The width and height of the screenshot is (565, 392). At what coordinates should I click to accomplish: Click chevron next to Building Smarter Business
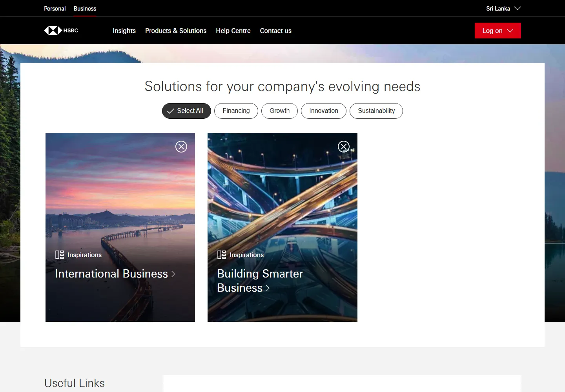[268, 288]
